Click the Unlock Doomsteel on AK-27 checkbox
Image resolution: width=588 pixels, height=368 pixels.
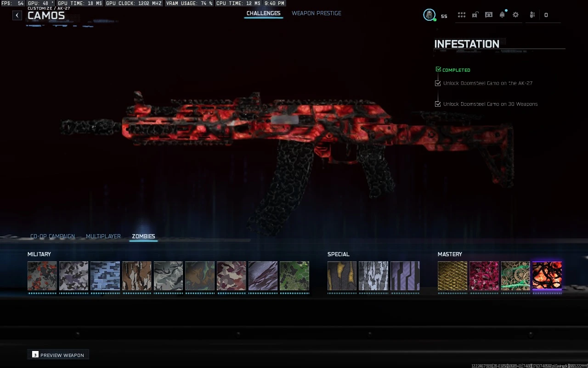(x=438, y=83)
